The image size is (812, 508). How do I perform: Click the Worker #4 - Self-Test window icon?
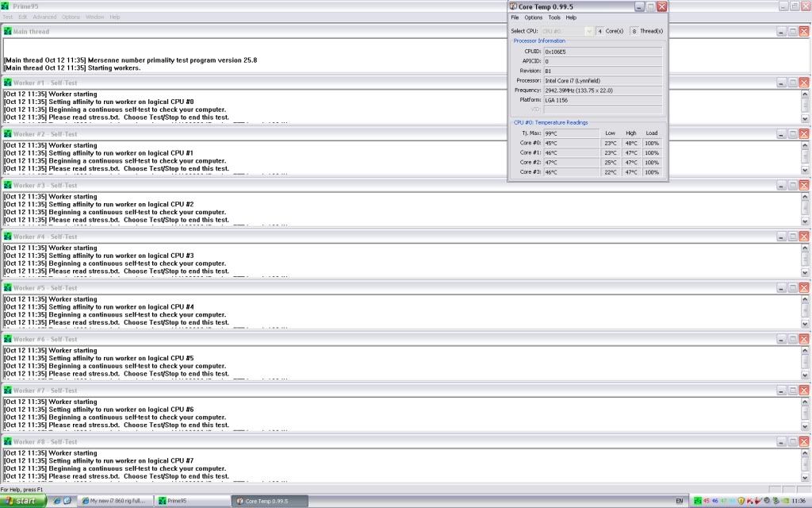[7, 237]
